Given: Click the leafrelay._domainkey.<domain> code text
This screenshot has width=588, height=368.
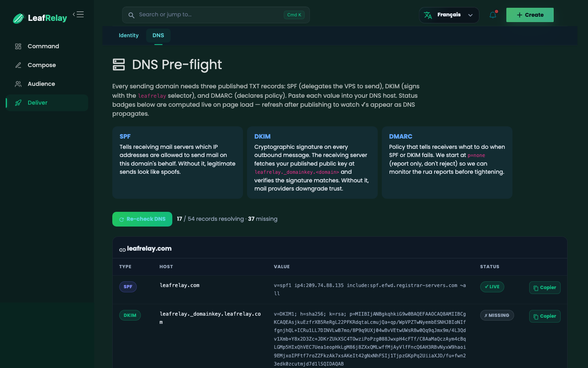Looking at the screenshot, I should click(x=296, y=172).
